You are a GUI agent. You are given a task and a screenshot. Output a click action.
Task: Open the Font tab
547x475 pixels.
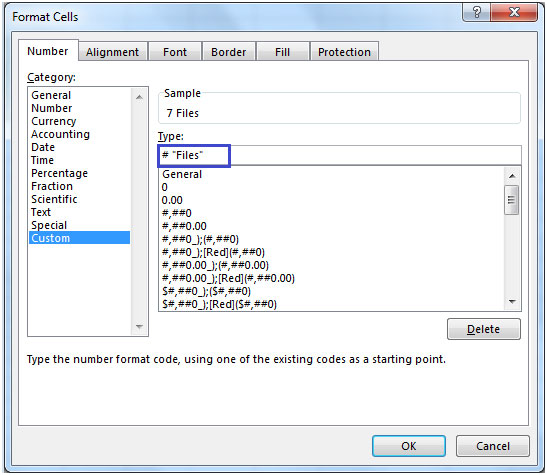pos(175,52)
